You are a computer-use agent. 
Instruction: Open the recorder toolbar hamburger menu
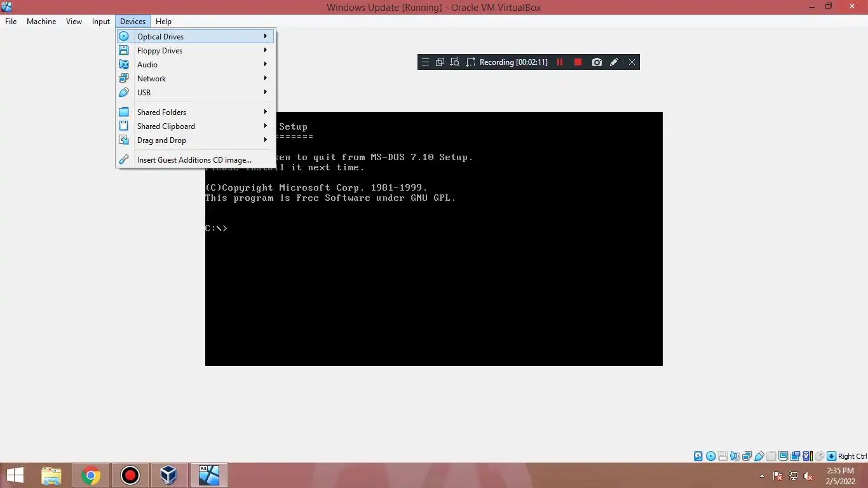425,62
